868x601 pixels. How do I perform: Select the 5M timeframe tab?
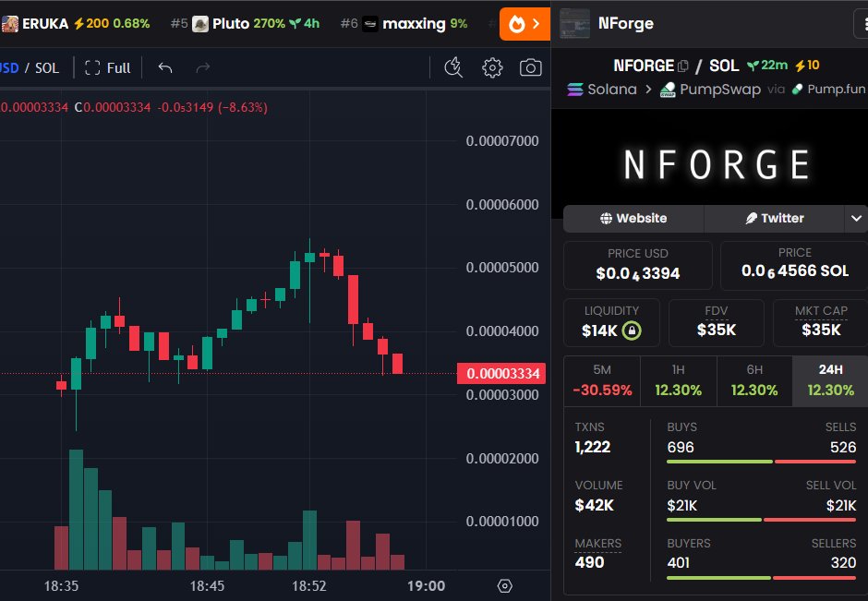coord(602,380)
